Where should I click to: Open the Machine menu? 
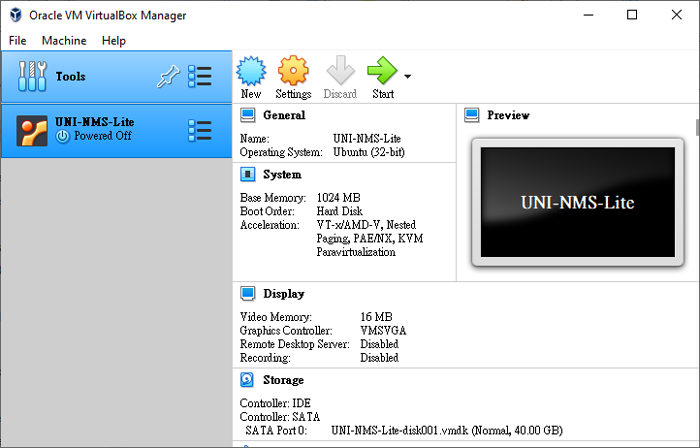[64, 41]
